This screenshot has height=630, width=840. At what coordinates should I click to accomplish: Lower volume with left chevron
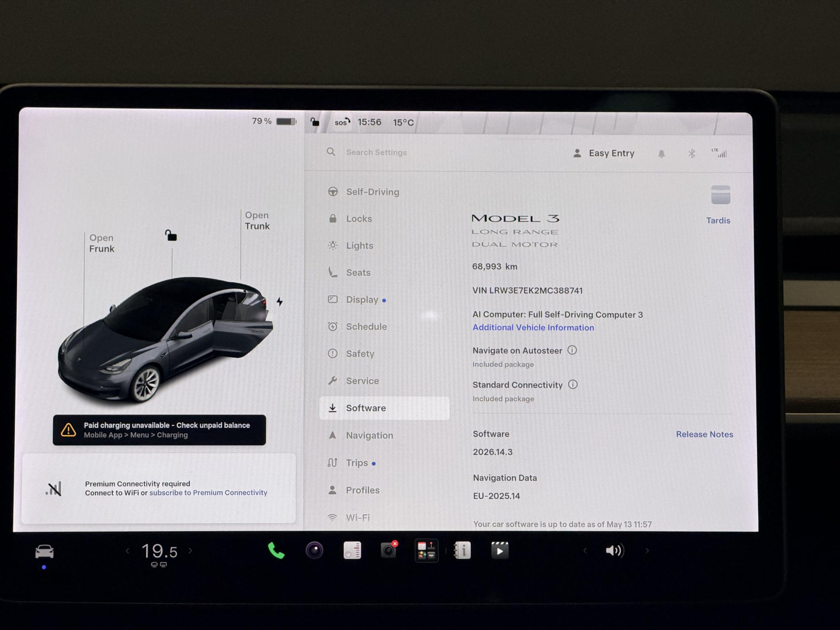tap(585, 550)
